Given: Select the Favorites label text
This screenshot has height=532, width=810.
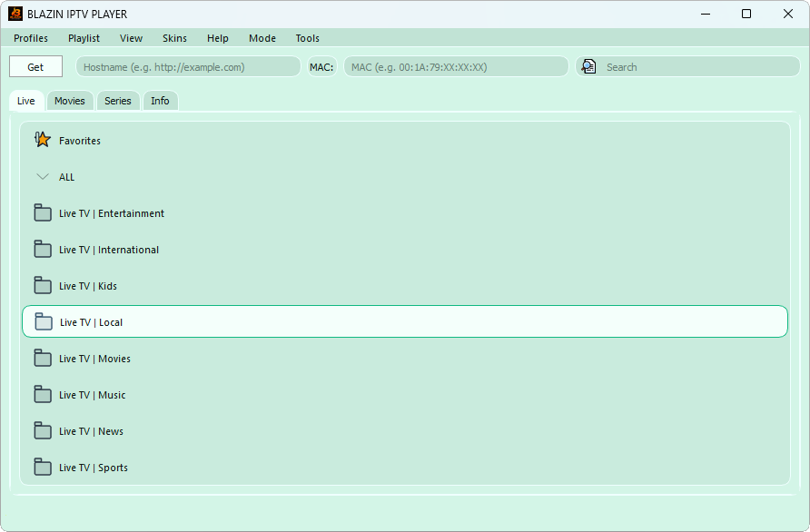Looking at the screenshot, I should [x=80, y=141].
